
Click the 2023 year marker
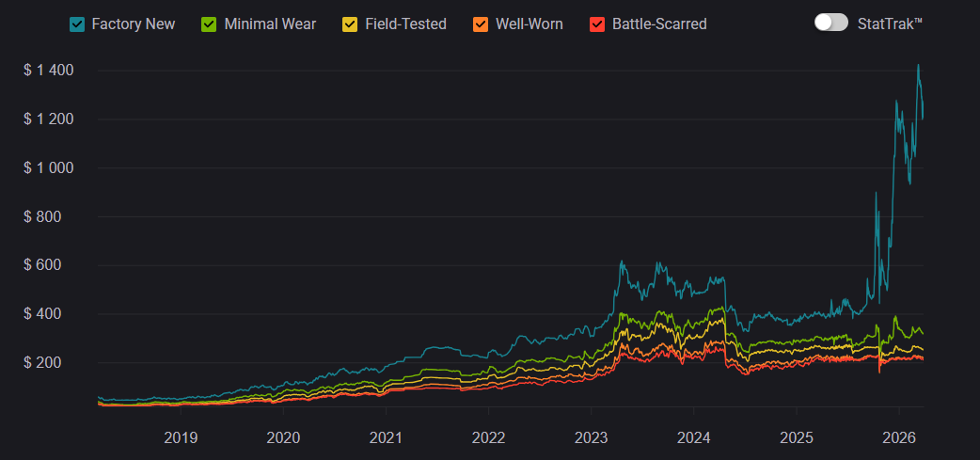tap(591, 437)
